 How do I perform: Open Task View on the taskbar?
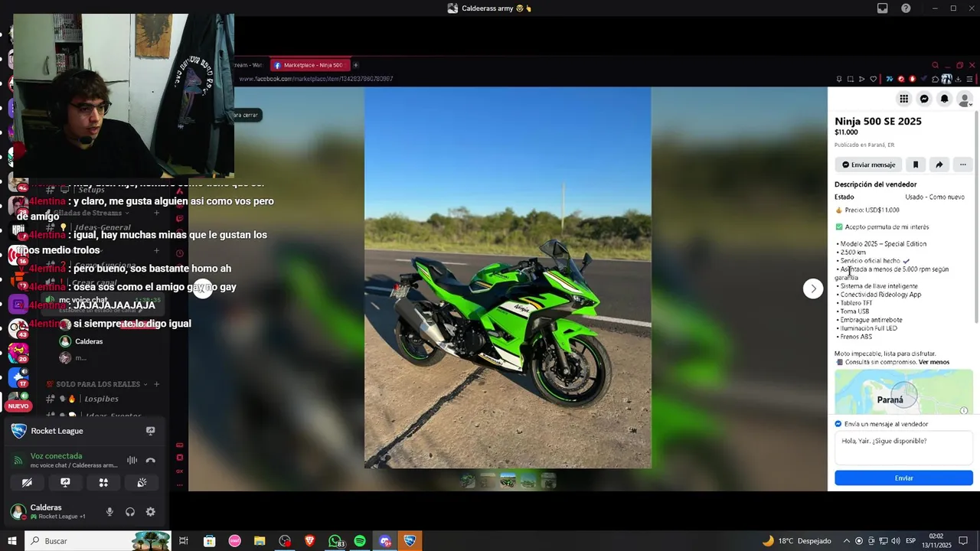tap(184, 541)
